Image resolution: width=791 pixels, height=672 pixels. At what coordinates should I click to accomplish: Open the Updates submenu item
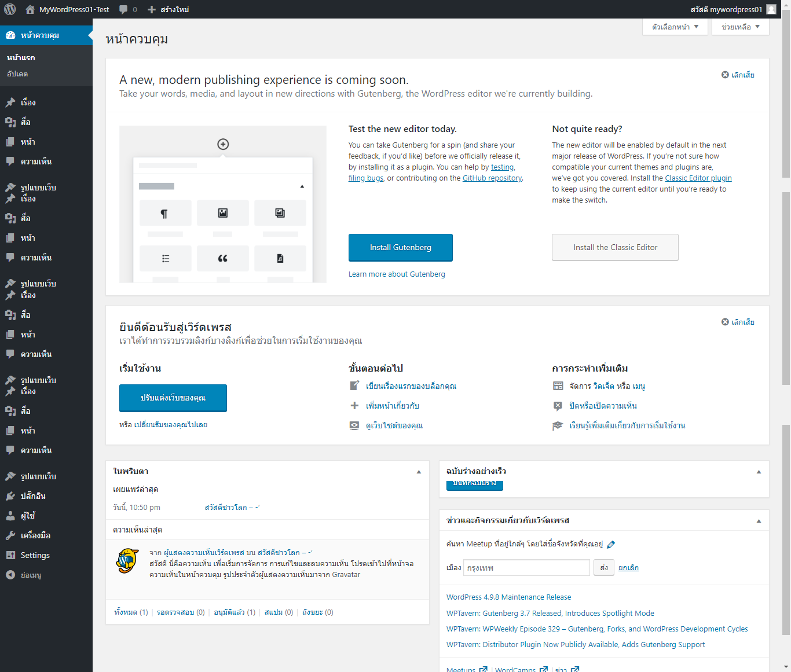point(17,74)
